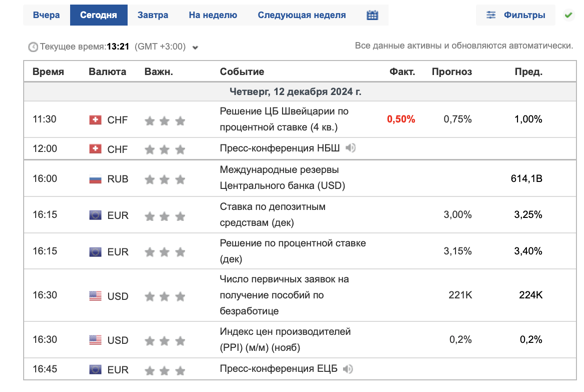The width and height of the screenshot is (584, 392).
Task: Click the clock icon beside Текущее время
Action: [x=33, y=47]
